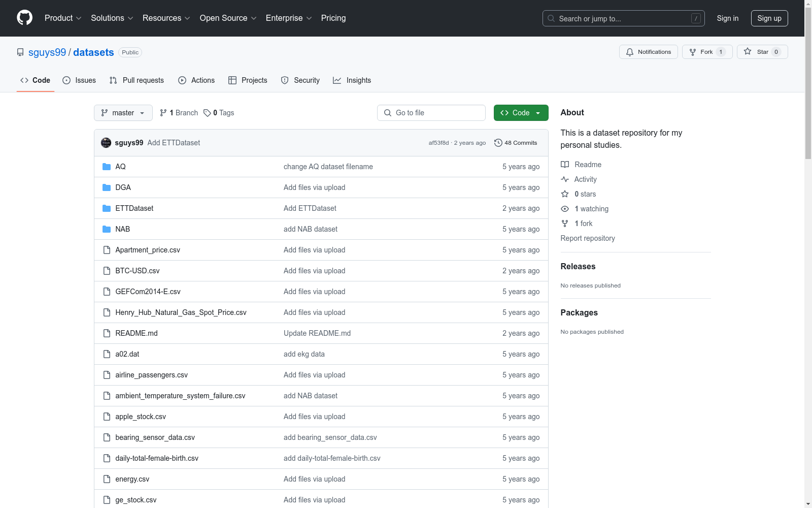Open the NAB folder icon
812x508 pixels.
pyautogui.click(x=107, y=229)
